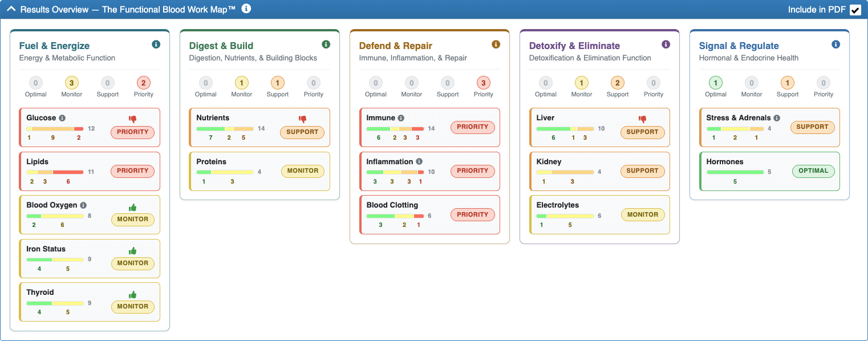
Task: Click the Immune info icon
Action: click(401, 118)
